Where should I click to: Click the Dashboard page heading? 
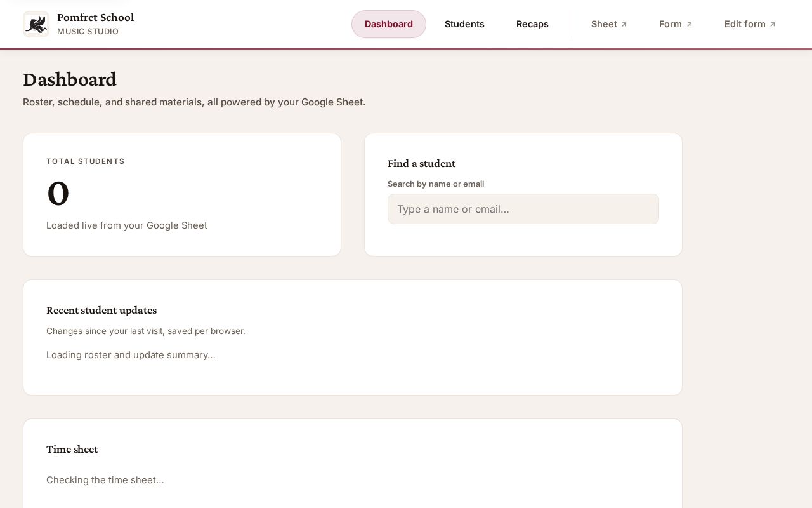point(70,79)
